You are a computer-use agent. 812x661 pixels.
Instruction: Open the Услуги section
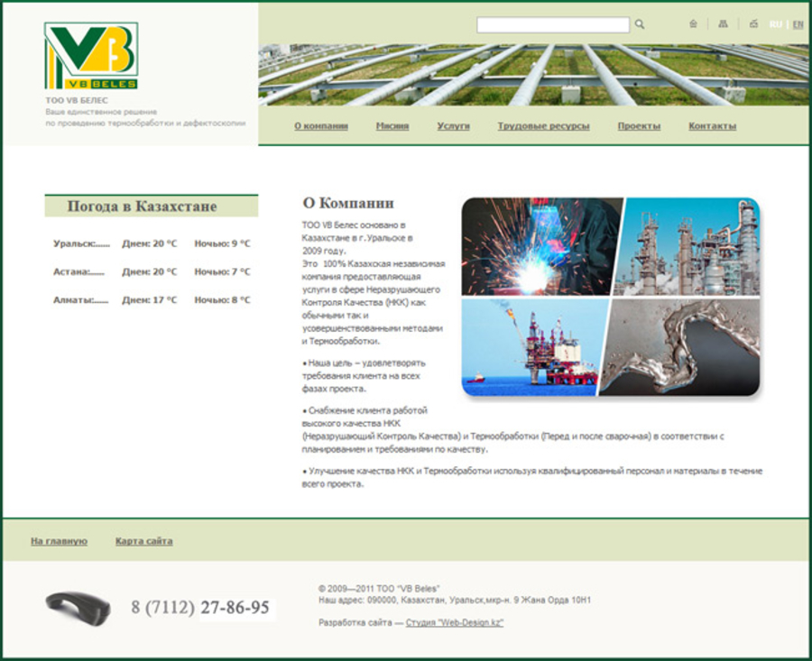point(455,125)
